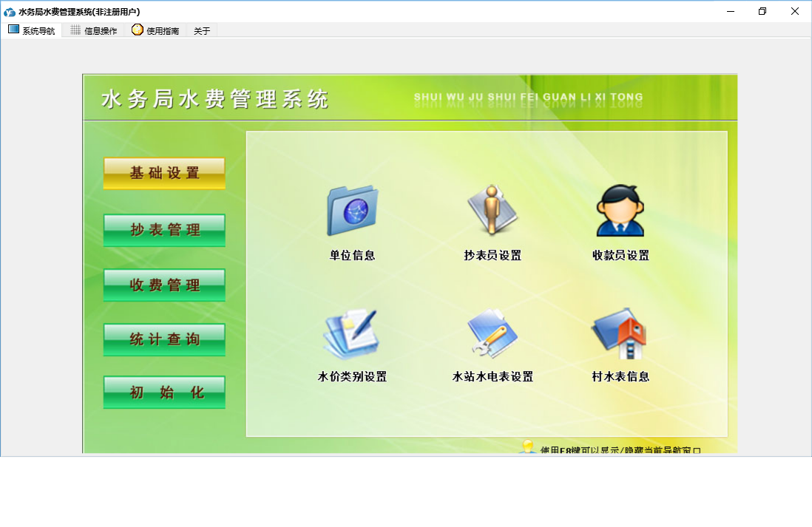Open the 关于 menu
This screenshot has width=812, height=527.
tap(202, 31)
